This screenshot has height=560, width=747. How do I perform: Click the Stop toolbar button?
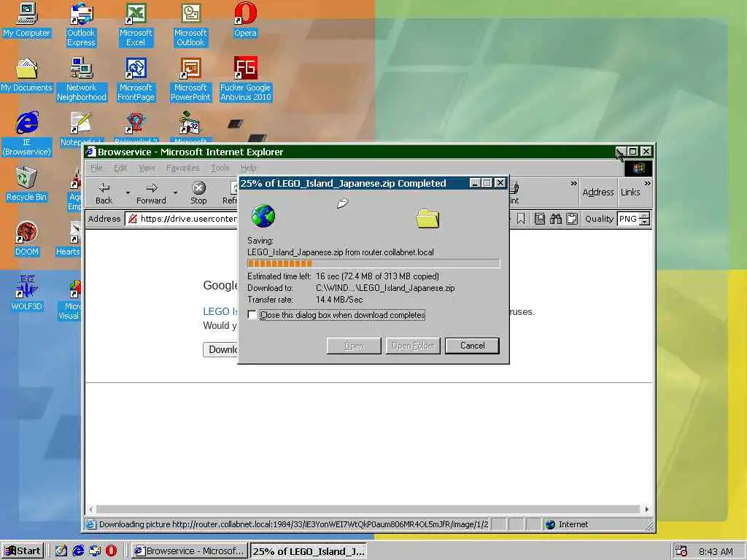(198, 192)
